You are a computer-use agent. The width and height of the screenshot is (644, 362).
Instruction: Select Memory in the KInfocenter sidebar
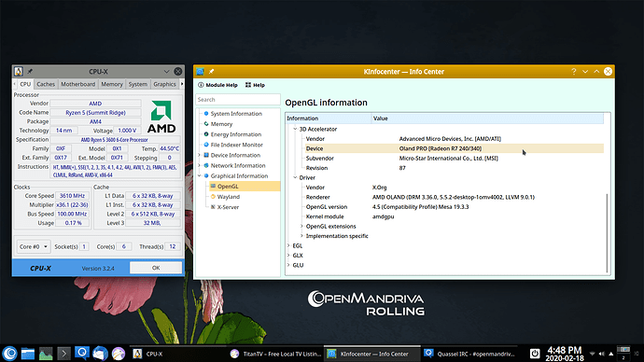click(x=221, y=124)
